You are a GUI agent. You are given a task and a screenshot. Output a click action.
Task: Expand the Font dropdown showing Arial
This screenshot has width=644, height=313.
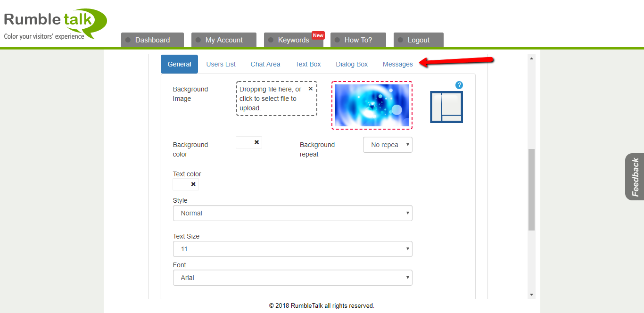coord(292,278)
